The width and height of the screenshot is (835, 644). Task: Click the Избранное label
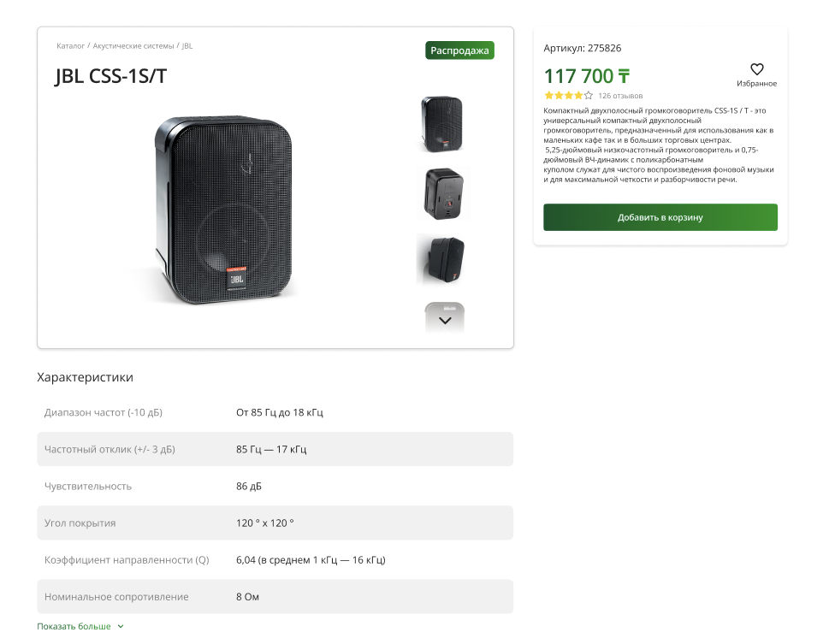coord(756,84)
